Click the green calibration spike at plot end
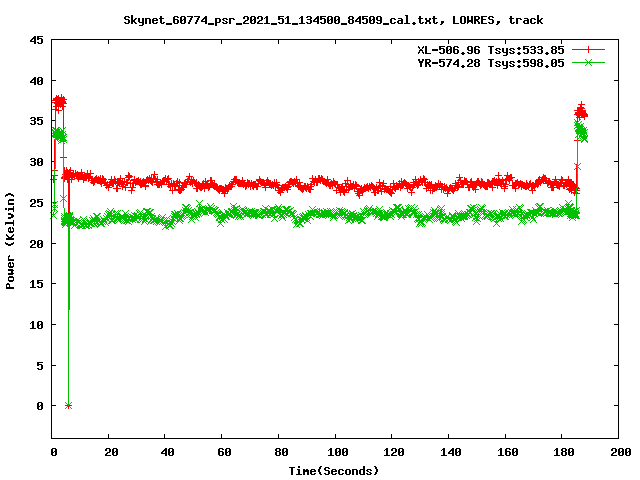Image resolution: width=640 pixels, height=480 pixels. point(581,131)
